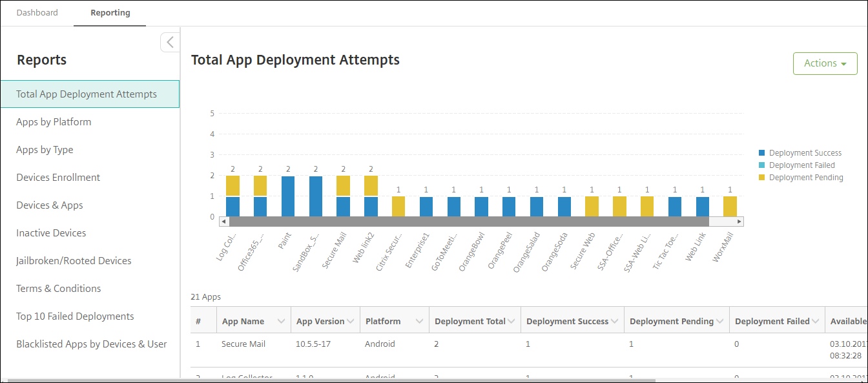Viewport: 868px width, 383px height.
Task: Switch to the Dashboard tab
Action: click(37, 13)
